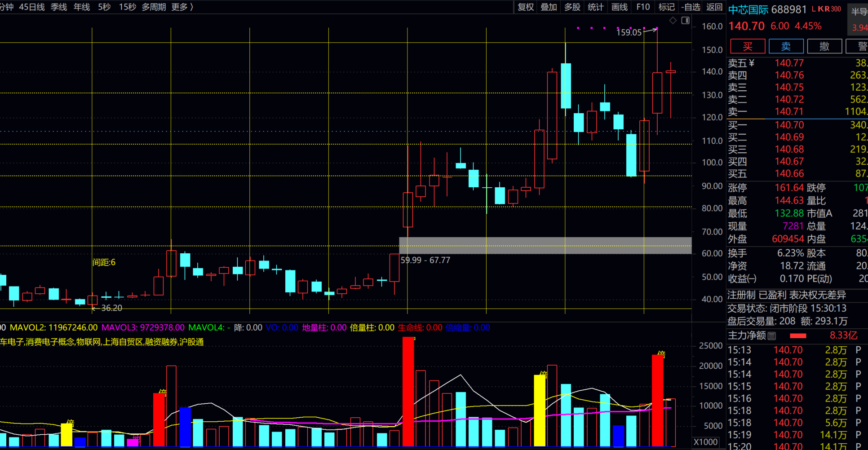Click the 标记 mark button
868x450 pixels.
666,7
